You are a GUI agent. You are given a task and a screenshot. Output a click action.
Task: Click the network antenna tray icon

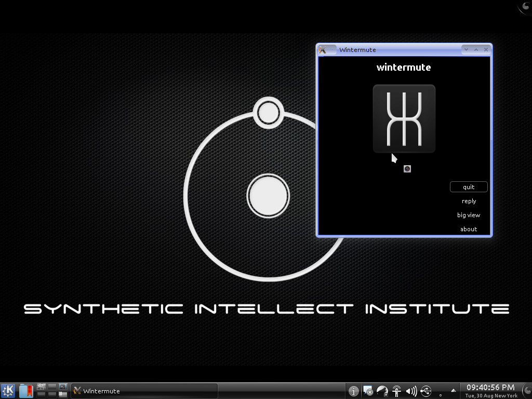click(x=396, y=391)
